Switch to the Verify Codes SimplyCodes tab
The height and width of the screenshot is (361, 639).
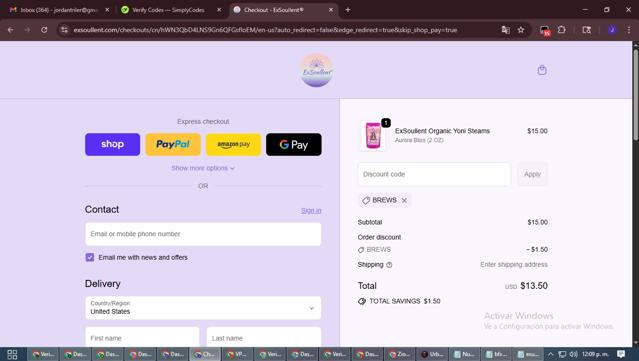[x=168, y=10]
